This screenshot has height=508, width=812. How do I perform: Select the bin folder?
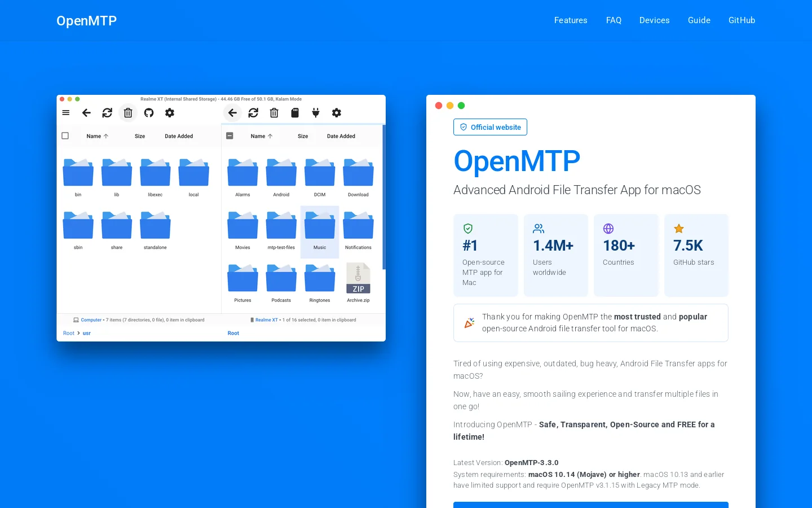(x=78, y=178)
